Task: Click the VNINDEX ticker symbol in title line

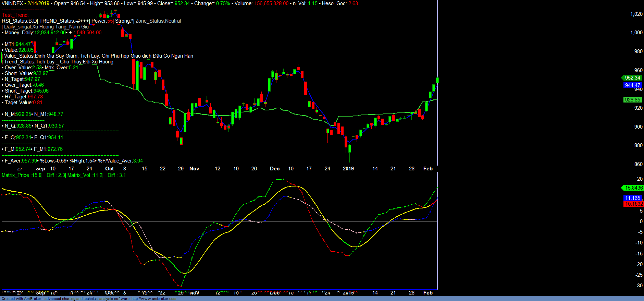Action: coord(12,3)
